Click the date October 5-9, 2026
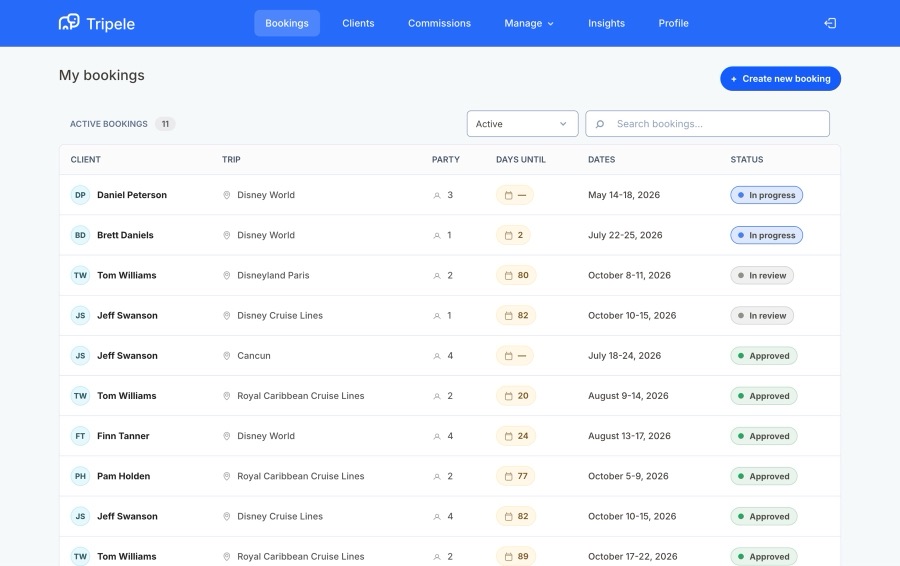900x566 pixels. [x=628, y=476]
